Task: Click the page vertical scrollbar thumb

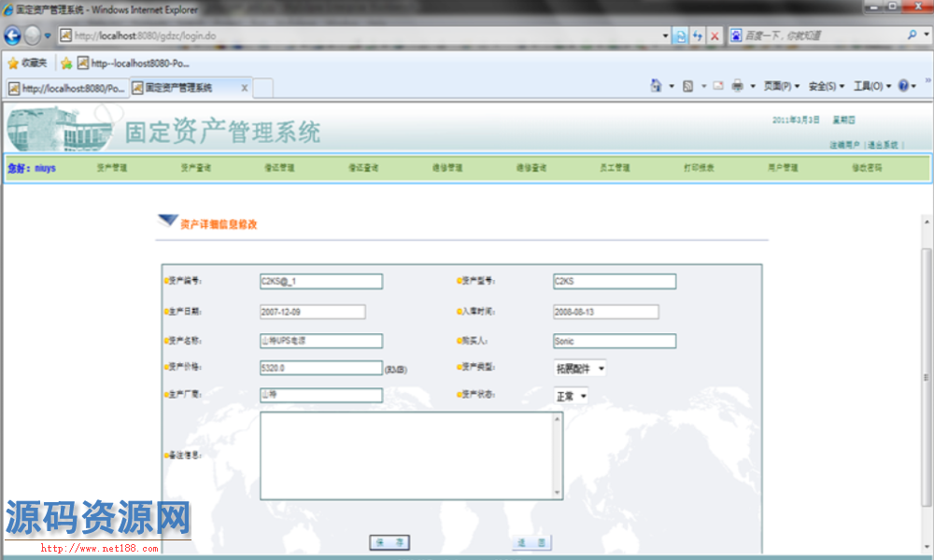Action: (x=927, y=377)
